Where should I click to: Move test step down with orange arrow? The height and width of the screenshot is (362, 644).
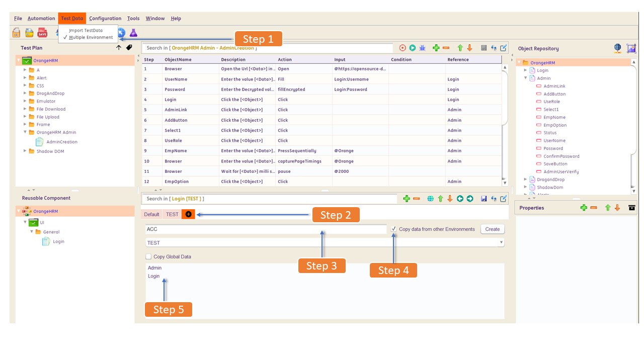tap(469, 48)
